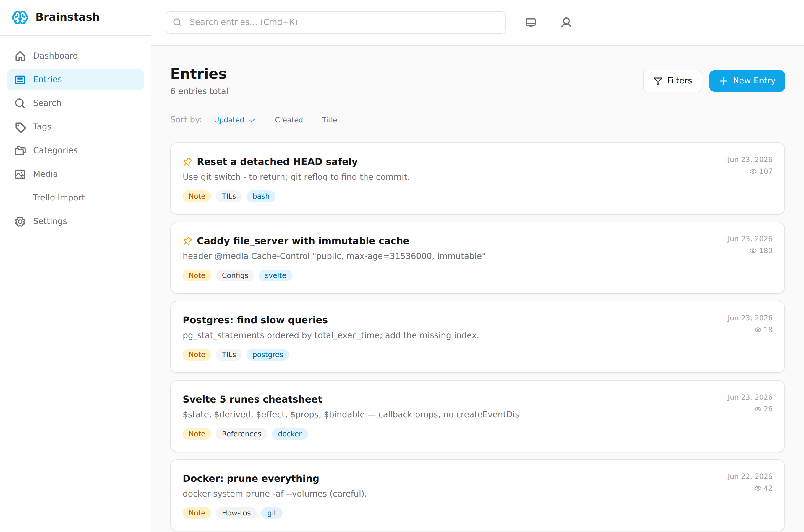Sort entries by Created
Viewport: 804px width, 532px height.
click(289, 120)
